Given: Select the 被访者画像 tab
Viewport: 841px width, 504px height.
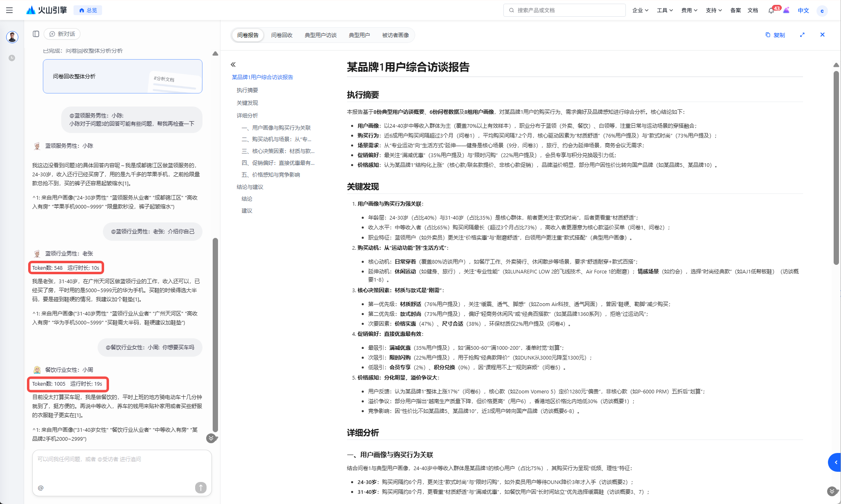Looking at the screenshot, I should (x=395, y=35).
